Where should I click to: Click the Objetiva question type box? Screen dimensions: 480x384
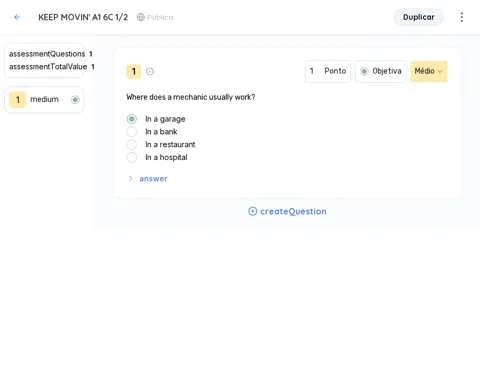pyautogui.click(x=381, y=71)
